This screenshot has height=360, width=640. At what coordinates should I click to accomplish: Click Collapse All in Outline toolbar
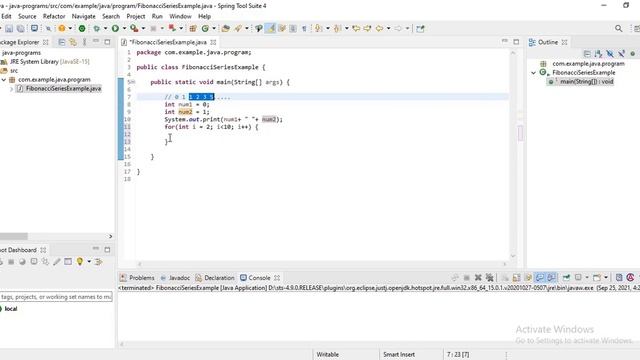(587, 53)
